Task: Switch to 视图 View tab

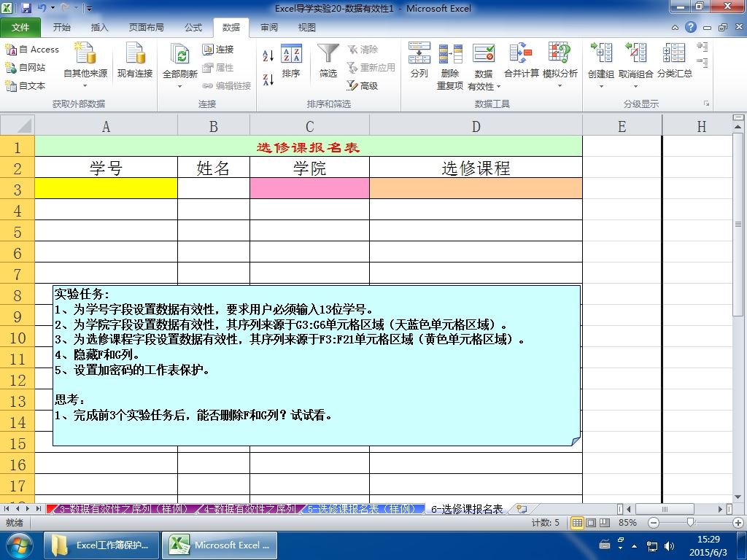Action: (x=307, y=28)
